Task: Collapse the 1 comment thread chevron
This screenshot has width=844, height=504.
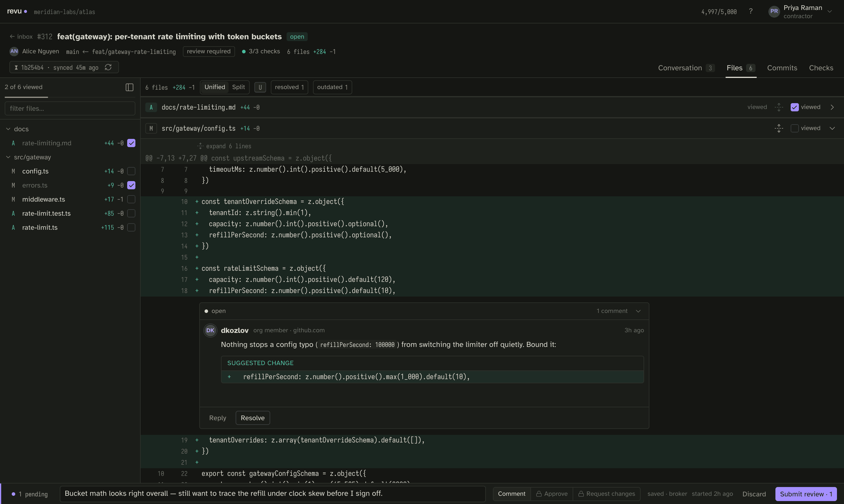Action: 638,311
